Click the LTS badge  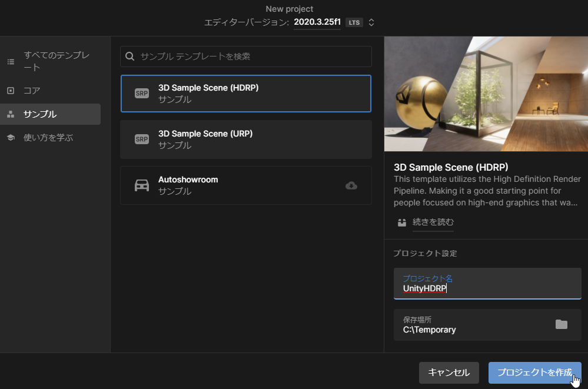tap(354, 22)
